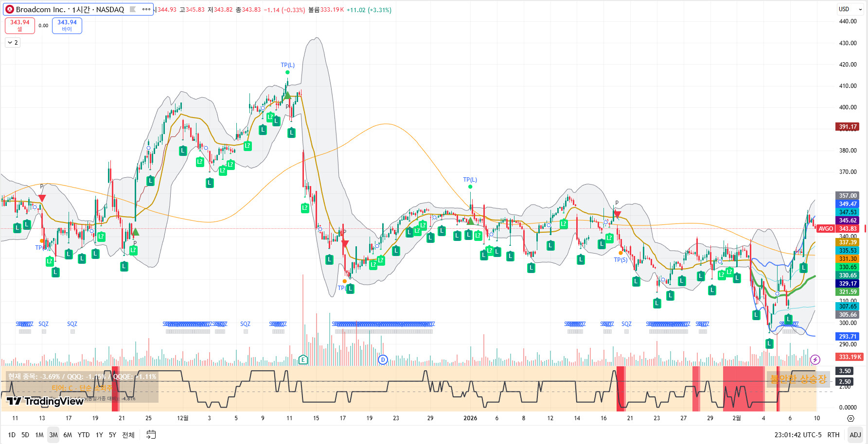Switch to the 1M time range
The image size is (868, 444).
click(x=39, y=435)
